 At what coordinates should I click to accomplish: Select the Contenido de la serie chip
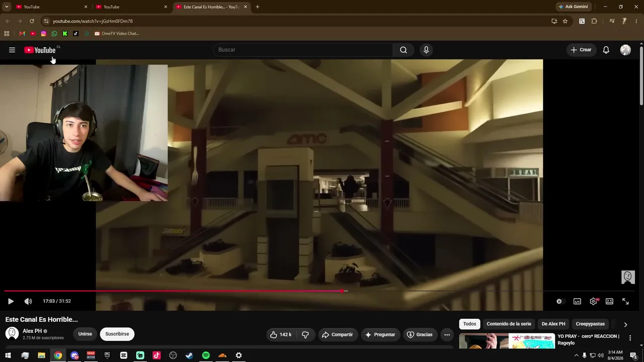pos(509,324)
